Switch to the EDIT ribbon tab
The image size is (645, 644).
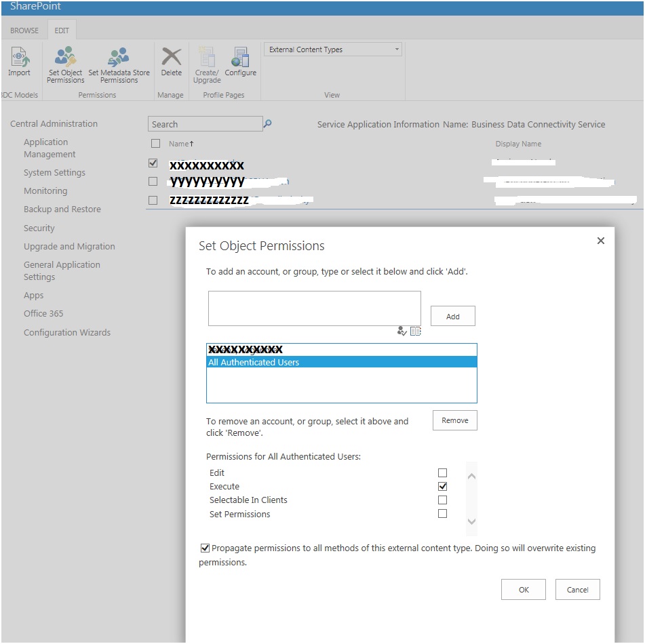coord(62,31)
